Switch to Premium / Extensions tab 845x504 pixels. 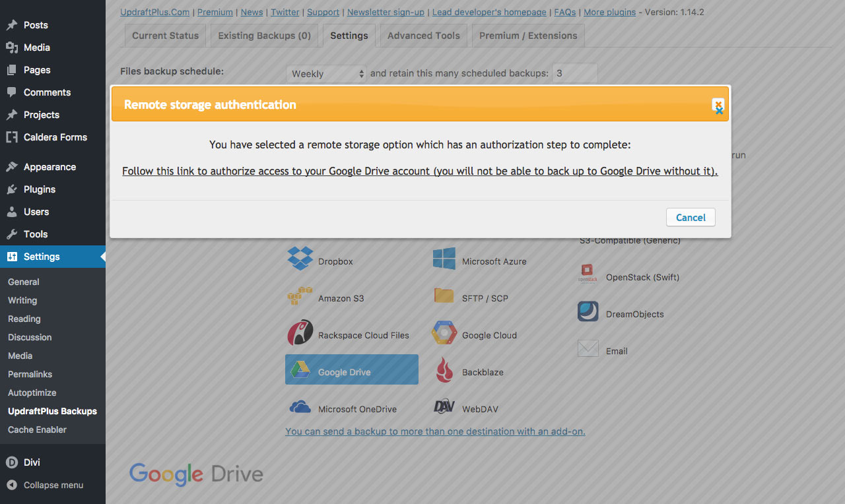[x=528, y=36]
